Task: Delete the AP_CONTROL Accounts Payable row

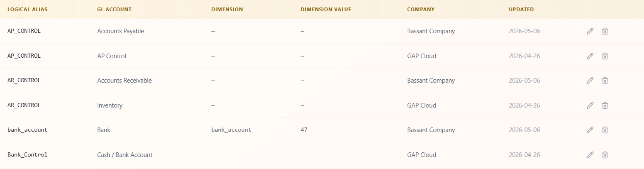Action: [605, 31]
